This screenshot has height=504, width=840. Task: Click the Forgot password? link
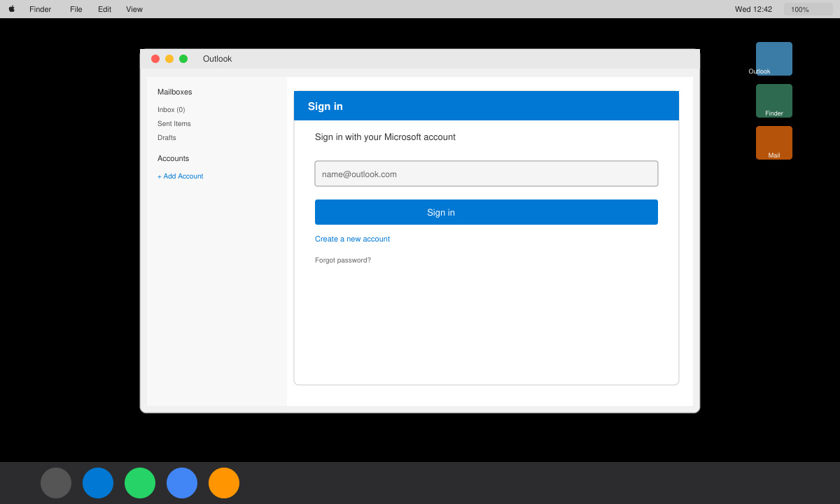(343, 260)
